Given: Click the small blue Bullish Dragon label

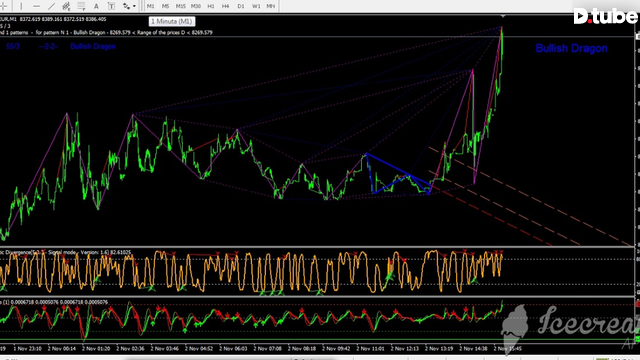Looking at the screenshot, I should [93, 46].
